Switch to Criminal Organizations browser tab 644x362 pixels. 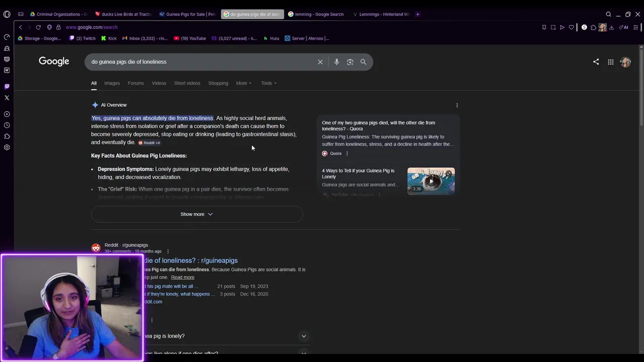[x=59, y=14]
